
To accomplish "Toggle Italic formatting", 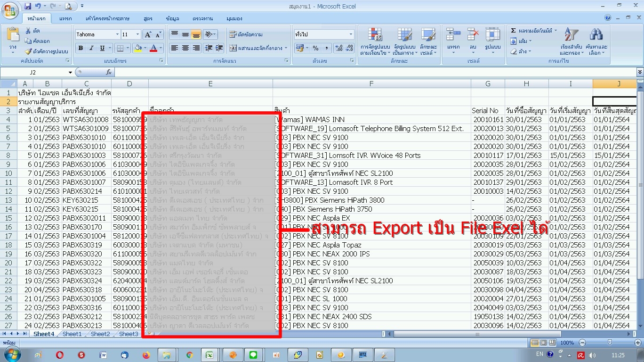I will click(x=91, y=48).
